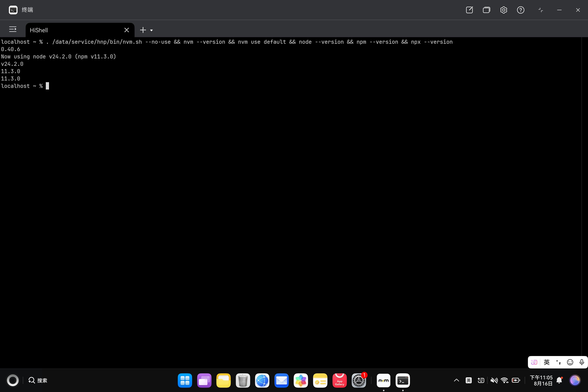Add a new terminal tab
Screen dimensions: 588x392
(x=143, y=30)
